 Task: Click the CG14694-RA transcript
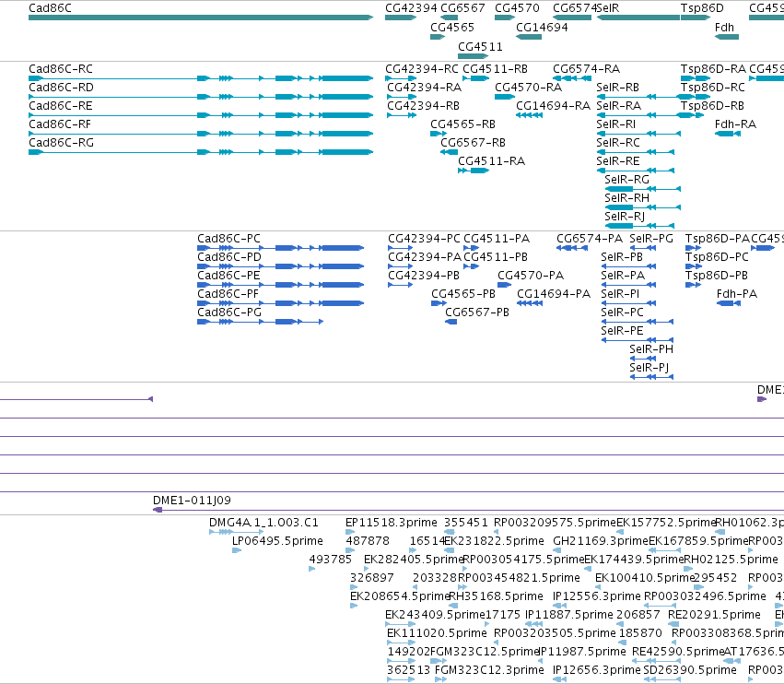coord(529,115)
